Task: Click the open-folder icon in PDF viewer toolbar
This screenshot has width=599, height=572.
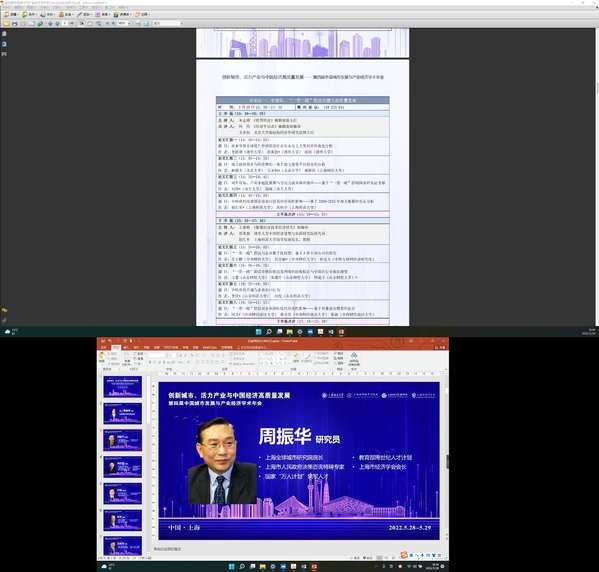Action: point(6,23)
